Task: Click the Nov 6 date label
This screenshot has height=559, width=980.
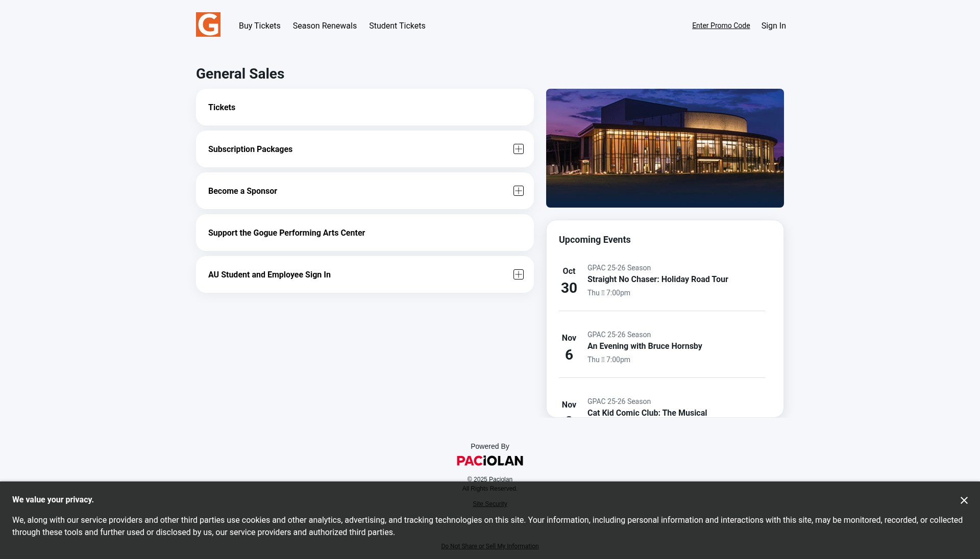Action: [569, 347]
